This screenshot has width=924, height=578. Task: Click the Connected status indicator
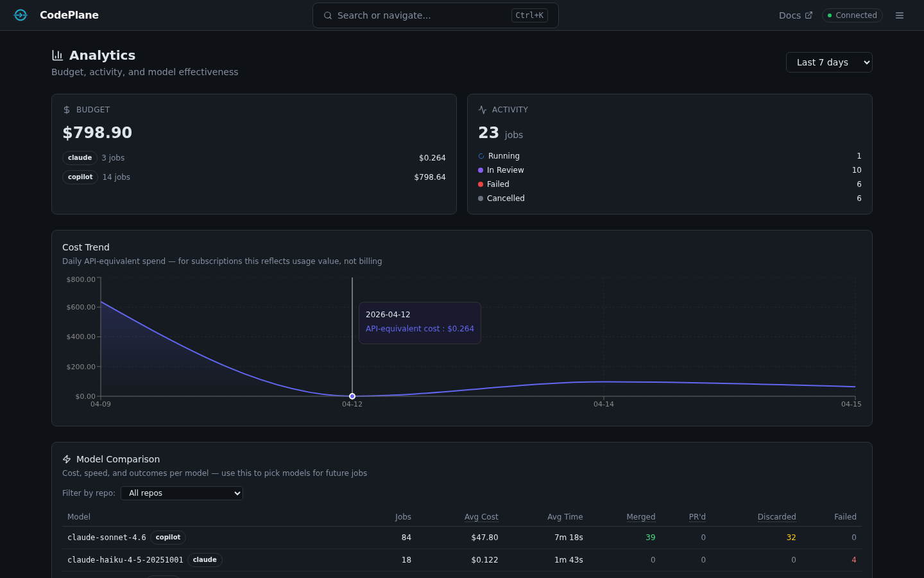852,15
